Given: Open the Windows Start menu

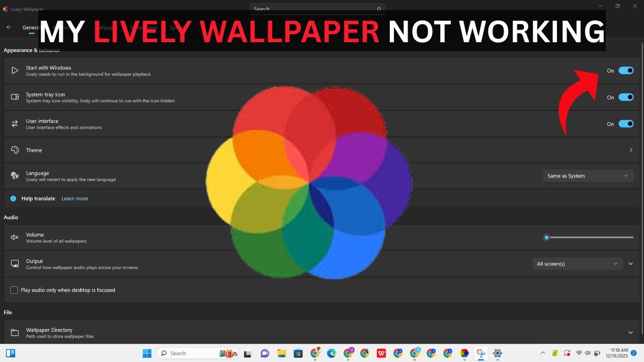Looking at the screenshot, I should (147, 353).
